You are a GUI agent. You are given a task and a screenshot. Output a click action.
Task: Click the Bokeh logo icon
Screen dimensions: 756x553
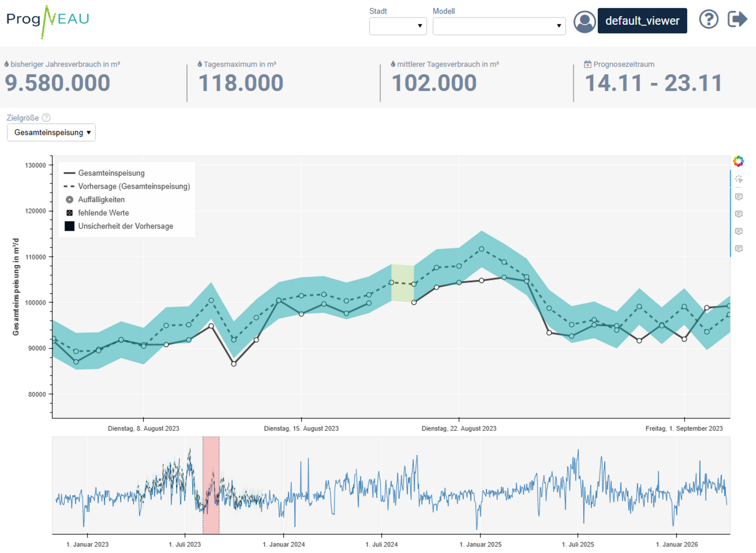click(738, 161)
